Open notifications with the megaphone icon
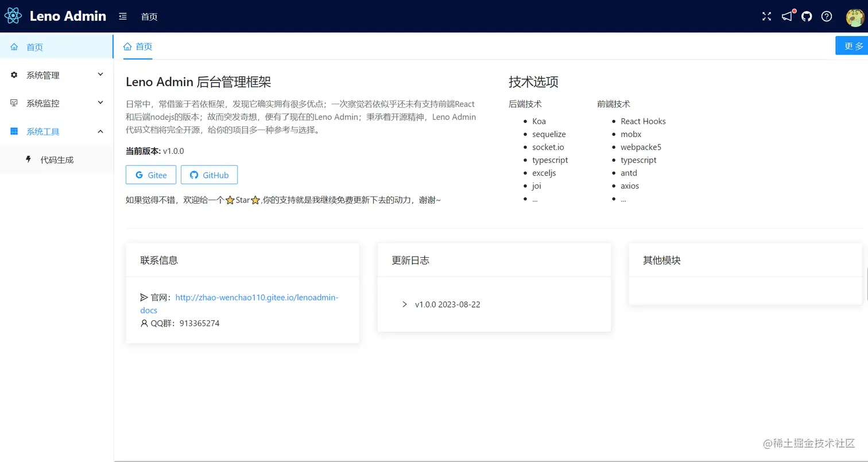The height and width of the screenshot is (462, 868). (x=787, y=16)
